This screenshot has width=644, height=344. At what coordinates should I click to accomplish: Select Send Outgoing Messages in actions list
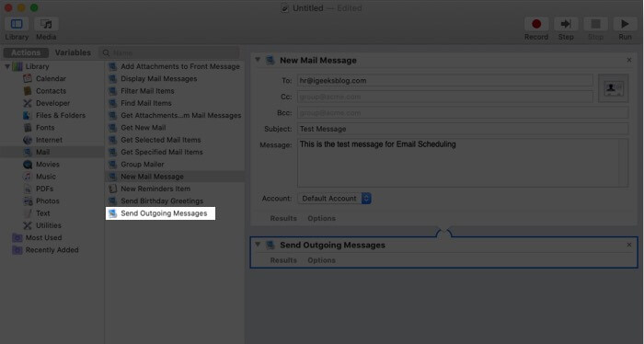coord(161,213)
